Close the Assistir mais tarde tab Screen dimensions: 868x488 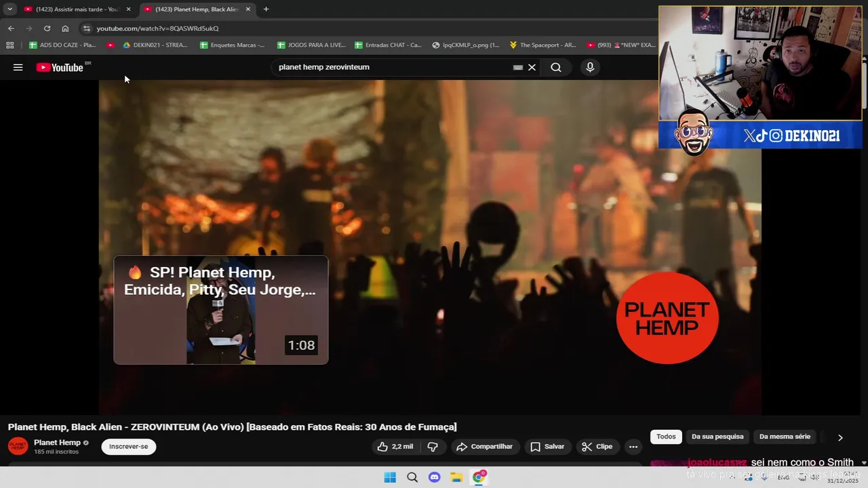128,9
